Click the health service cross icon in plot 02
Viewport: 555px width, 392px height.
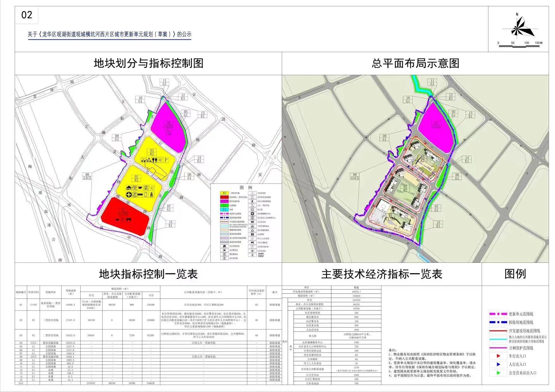pyautogui.click(x=129, y=195)
